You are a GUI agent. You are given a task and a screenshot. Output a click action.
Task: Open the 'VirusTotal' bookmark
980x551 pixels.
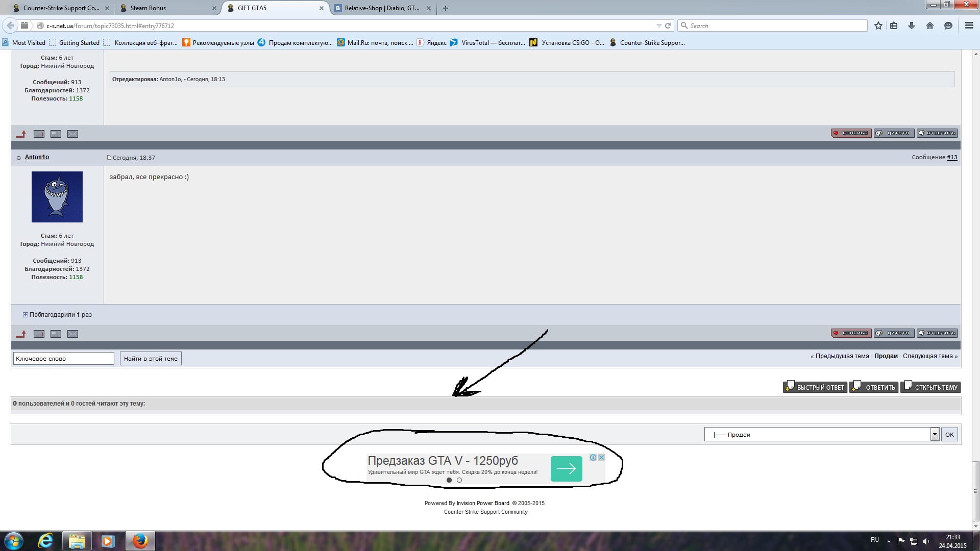[487, 43]
